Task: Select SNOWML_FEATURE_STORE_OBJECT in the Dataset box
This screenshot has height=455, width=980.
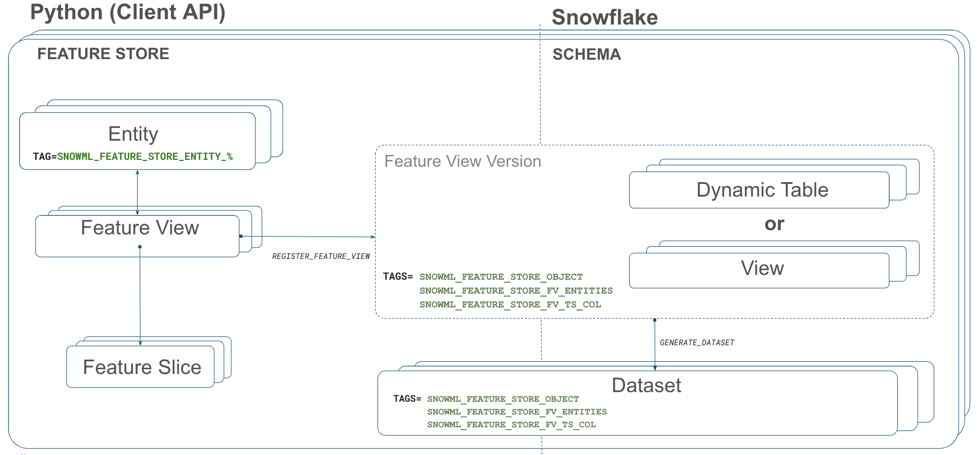Action: click(x=503, y=399)
